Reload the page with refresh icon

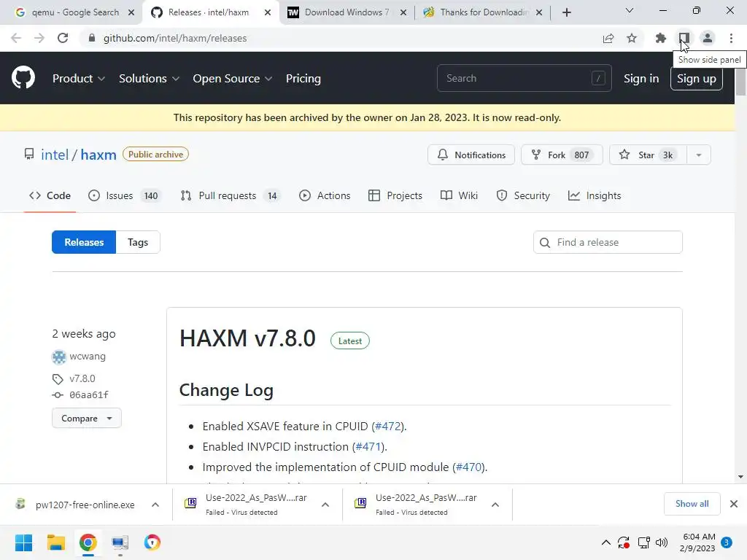point(63,38)
